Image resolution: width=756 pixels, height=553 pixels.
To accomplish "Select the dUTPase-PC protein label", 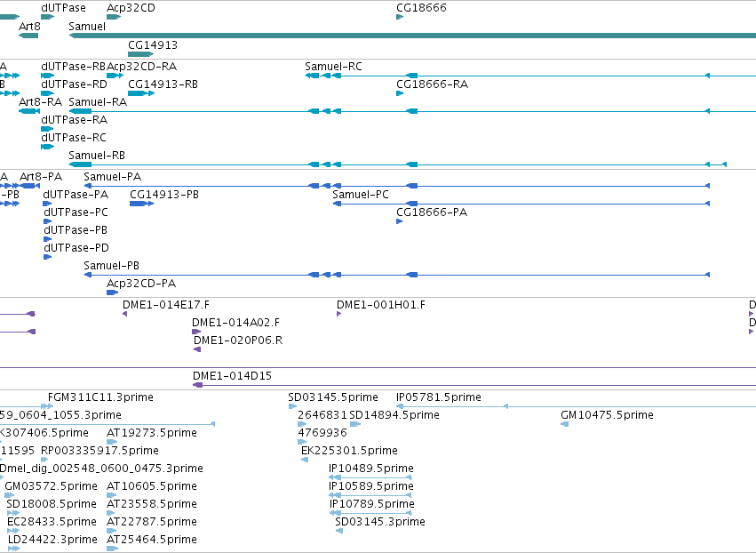I will 76,212.
